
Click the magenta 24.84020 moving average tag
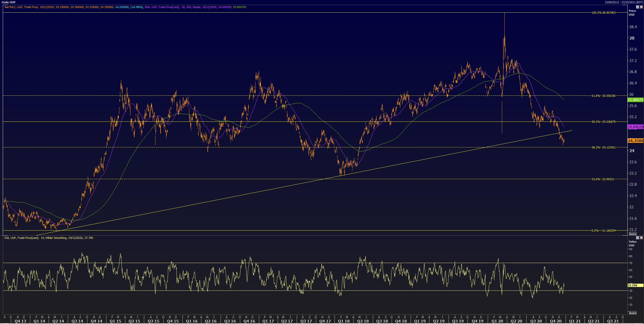[x=635, y=127]
